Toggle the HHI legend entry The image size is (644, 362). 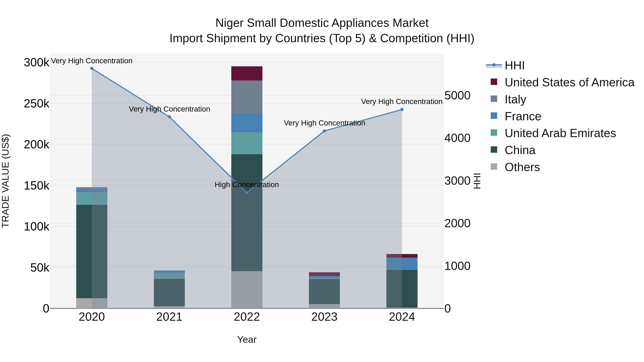[505, 65]
